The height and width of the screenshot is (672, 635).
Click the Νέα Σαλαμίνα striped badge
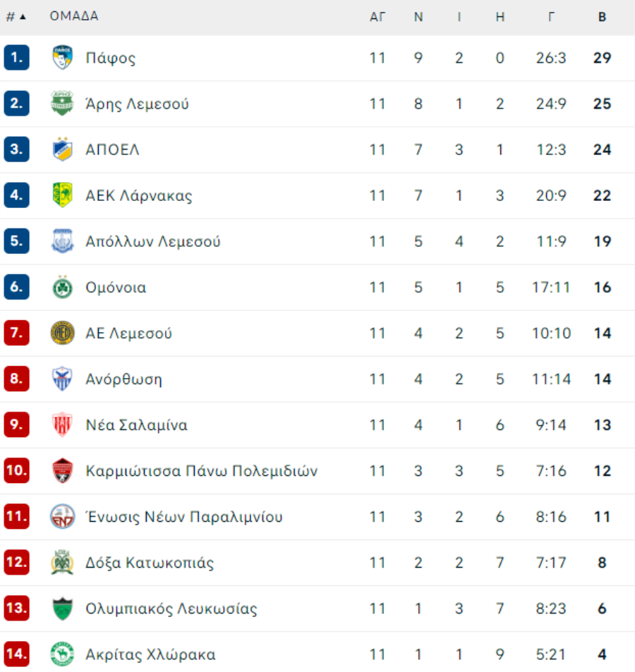(62, 424)
